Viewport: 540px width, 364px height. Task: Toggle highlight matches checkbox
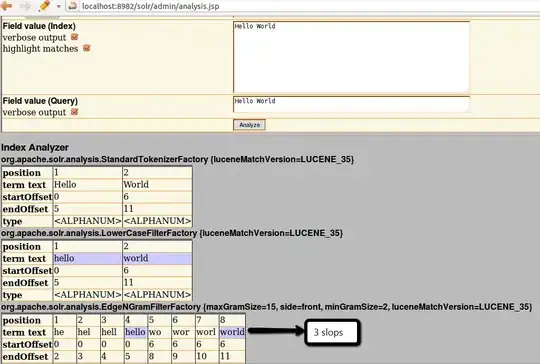(86, 48)
